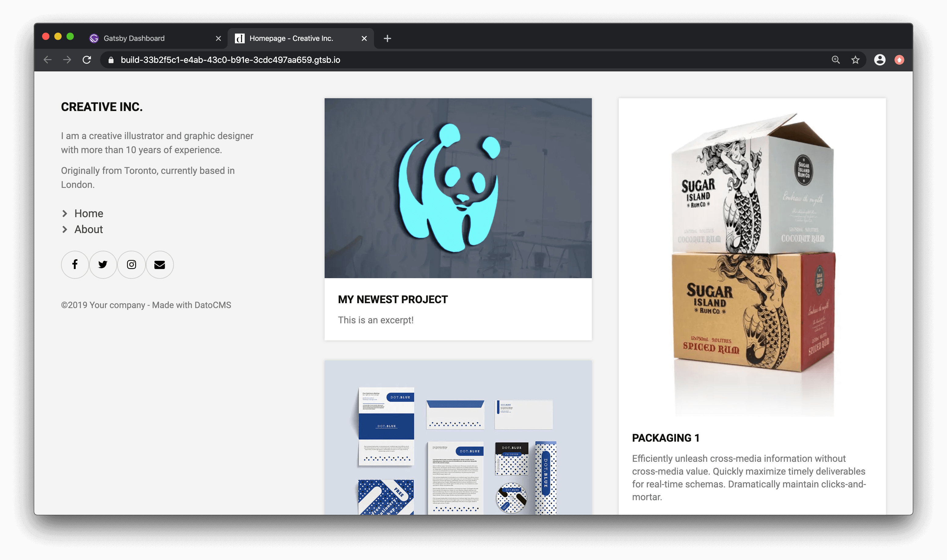The width and height of the screenshot is (947, 560).
Task: Click the email envelope icon
Action: pyautogui.click(x=160, y=264)
